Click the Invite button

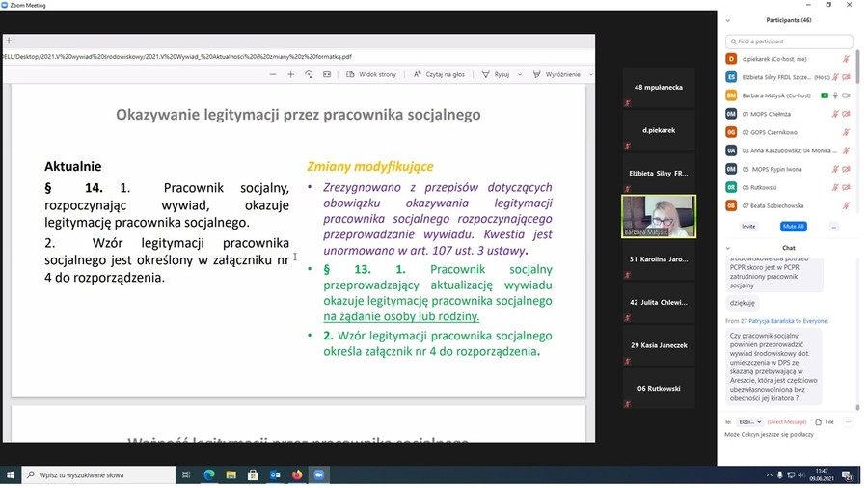pos(748,226)
